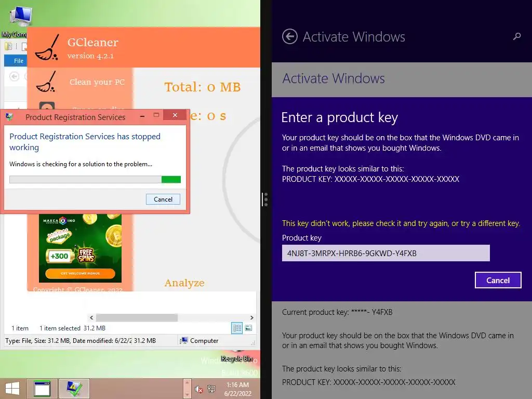Switch Explorer to large icons view
Viewport: 532px width, 399px height.
point(249,328)
